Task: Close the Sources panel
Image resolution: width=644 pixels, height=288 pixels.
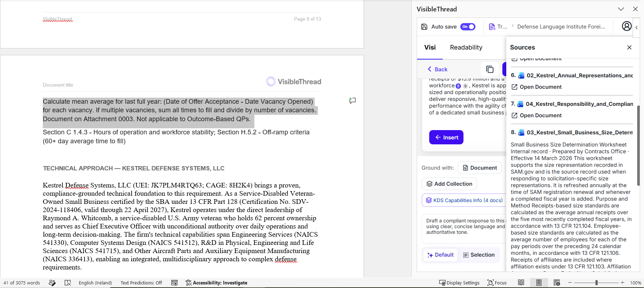Action: coord(629,47)
